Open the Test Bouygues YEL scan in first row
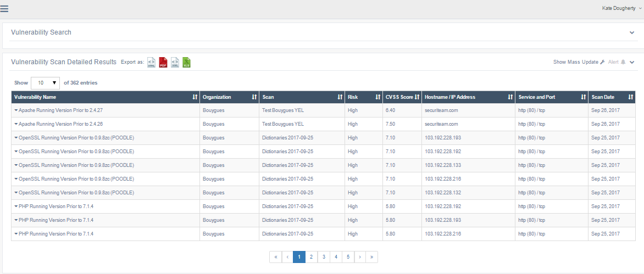 (x=282, y=110)
